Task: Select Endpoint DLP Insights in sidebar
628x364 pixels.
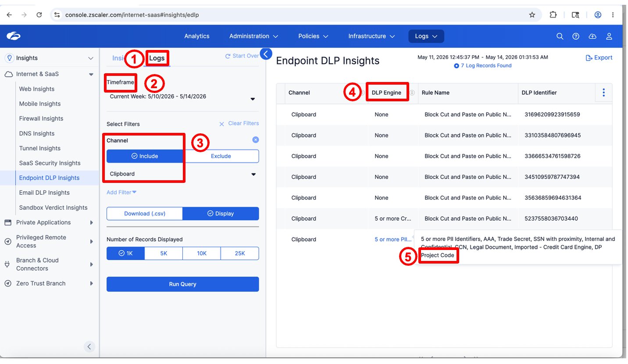Action: [x=50, y=178]
